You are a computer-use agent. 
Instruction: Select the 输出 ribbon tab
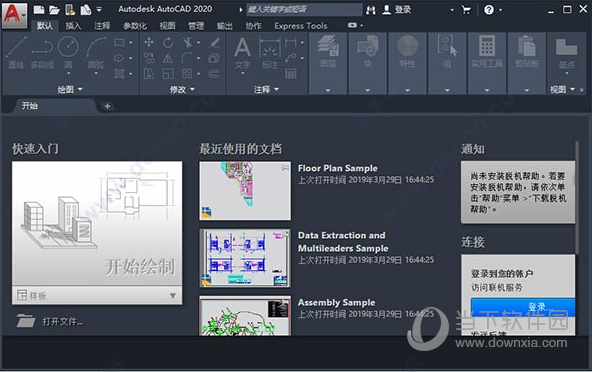click(x=225, y=26)
